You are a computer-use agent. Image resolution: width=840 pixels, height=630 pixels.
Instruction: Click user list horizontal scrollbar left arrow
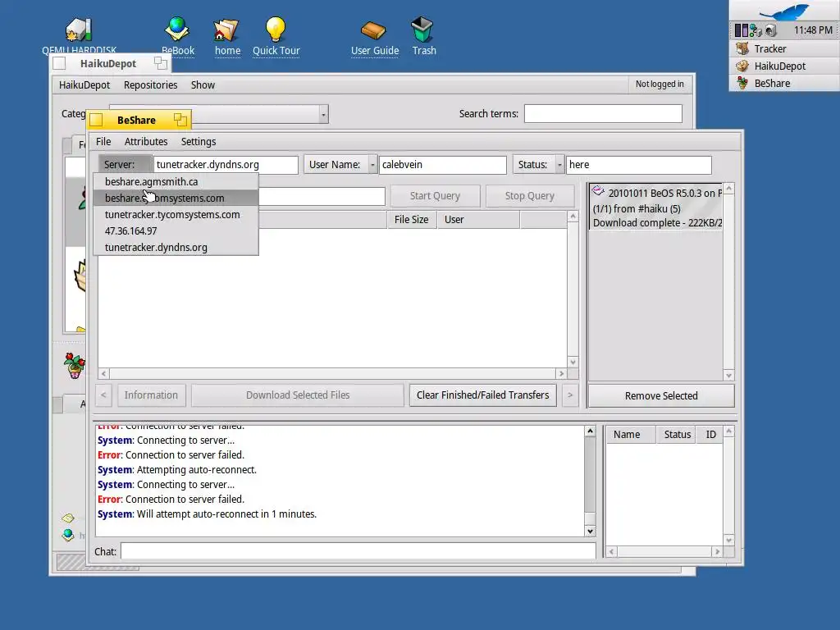tap(612, 551)
